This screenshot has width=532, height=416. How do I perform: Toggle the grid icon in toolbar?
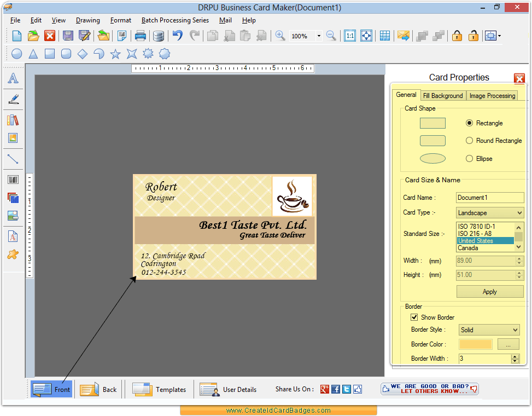(385, 36)
